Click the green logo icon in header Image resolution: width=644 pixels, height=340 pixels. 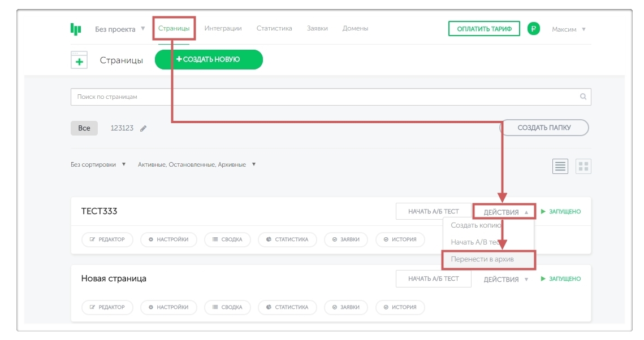tap(76, 29)
